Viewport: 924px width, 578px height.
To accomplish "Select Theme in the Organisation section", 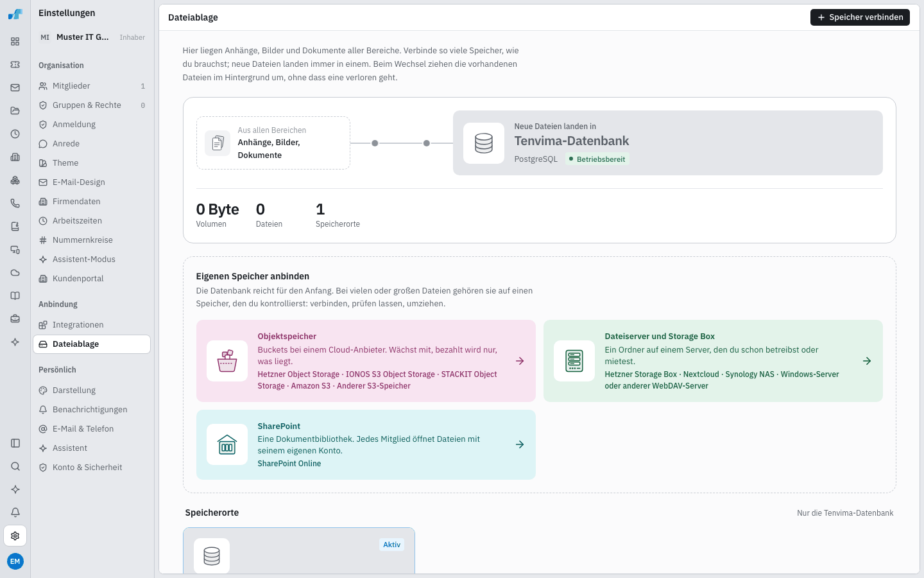I will click(92, 163).
